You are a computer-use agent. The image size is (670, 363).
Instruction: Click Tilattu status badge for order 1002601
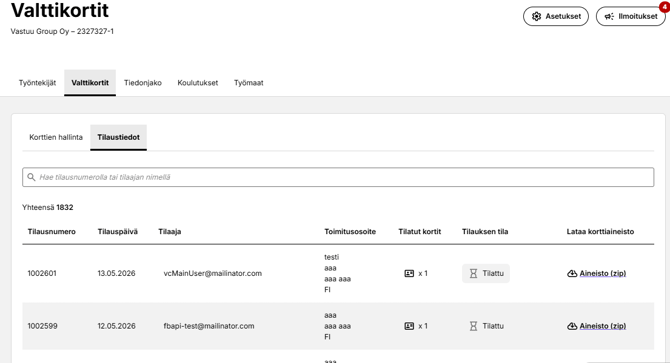(x=486, y=273)
